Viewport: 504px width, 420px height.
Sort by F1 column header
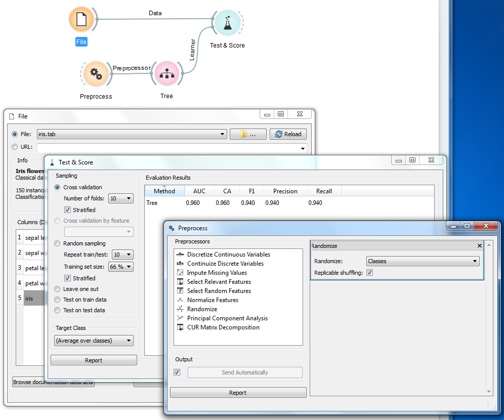click(x=251, y=191)
